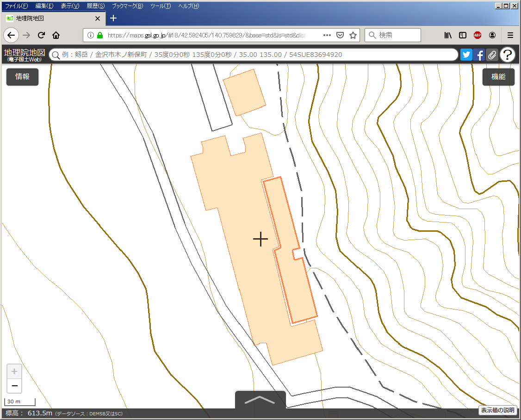
Task: Open the ブックマーク menu
Action: click(x=127, y=6)
